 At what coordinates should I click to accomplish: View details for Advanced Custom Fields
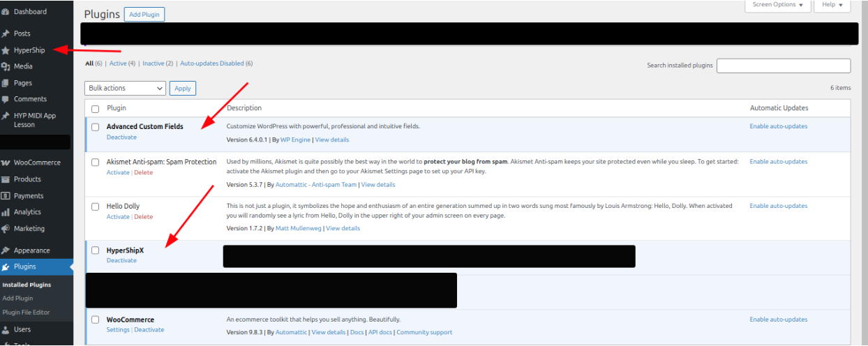(332, 140)
